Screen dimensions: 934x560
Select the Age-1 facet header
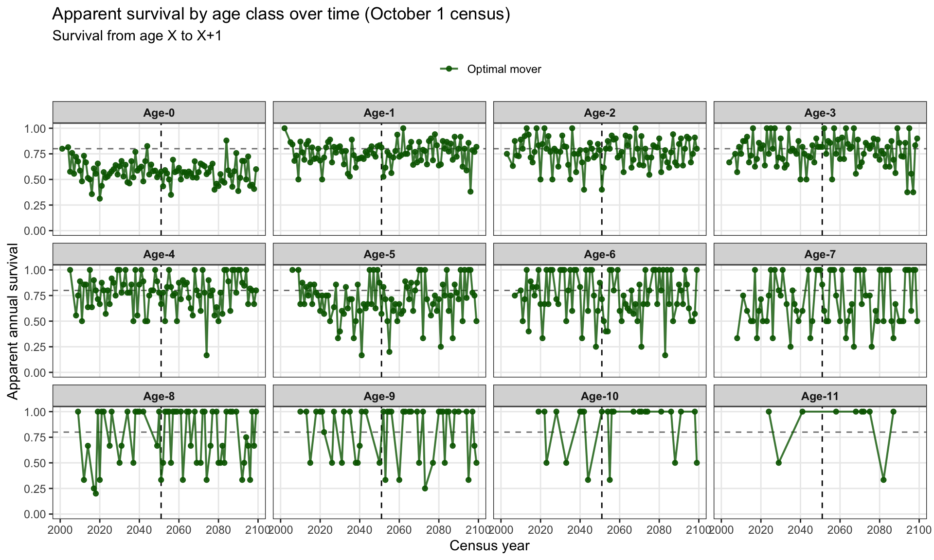pos(379,113)
